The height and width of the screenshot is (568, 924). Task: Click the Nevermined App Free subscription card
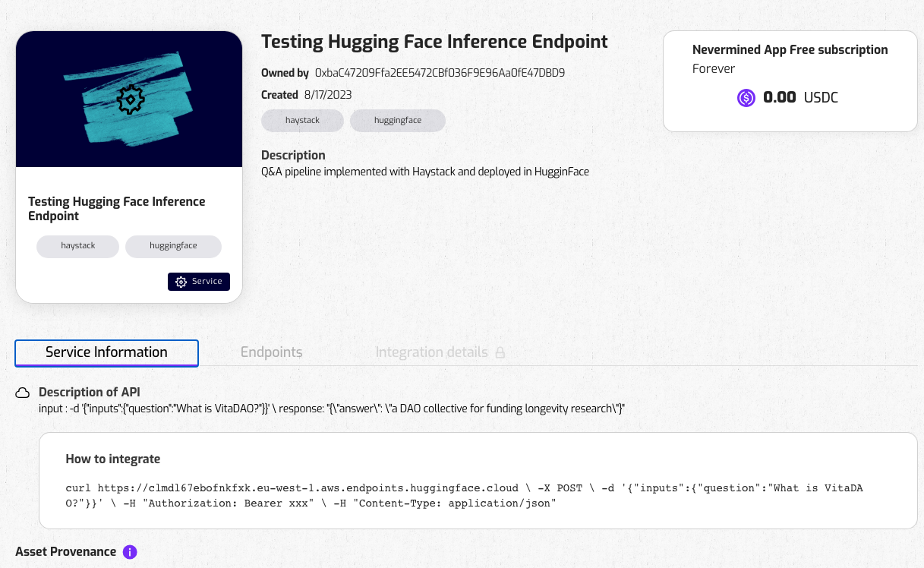pyautogui.click(x=790, y=80)
